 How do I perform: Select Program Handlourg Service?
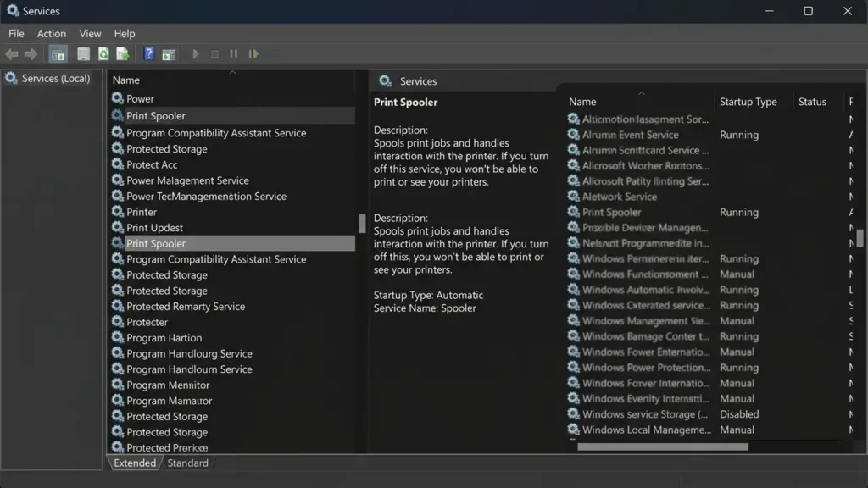click(x=232, y=353)
